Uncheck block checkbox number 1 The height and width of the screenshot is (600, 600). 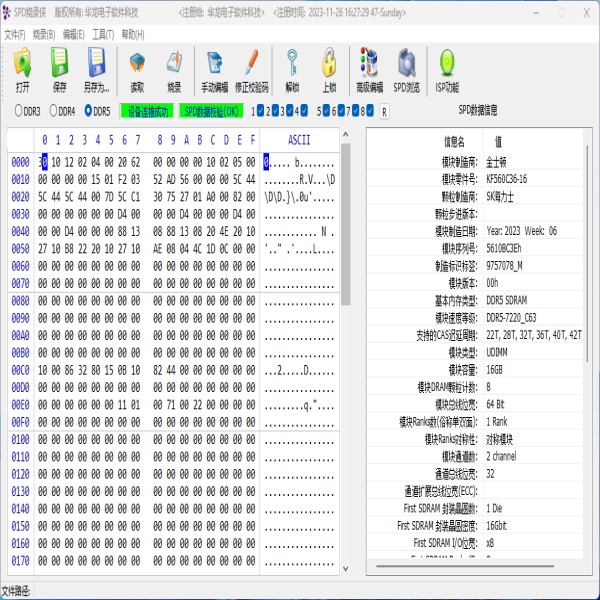coord(261,111)
